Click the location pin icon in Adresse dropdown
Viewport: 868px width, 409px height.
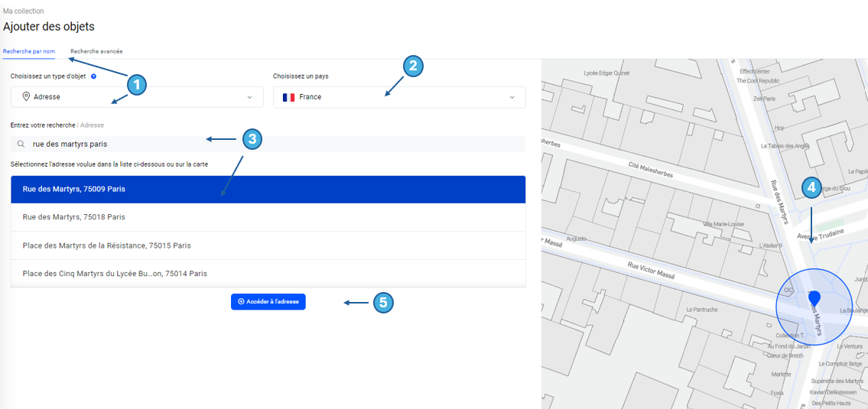point(26,97)
